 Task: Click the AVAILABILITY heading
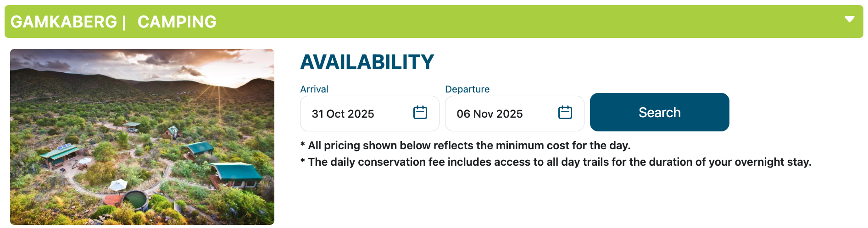(x=367, y=62)
